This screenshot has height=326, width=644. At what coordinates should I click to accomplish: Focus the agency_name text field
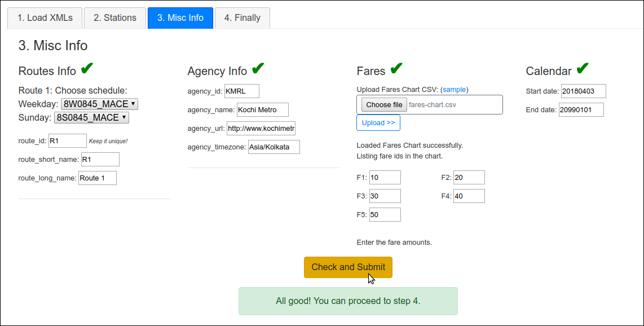[x=262, y=110]
